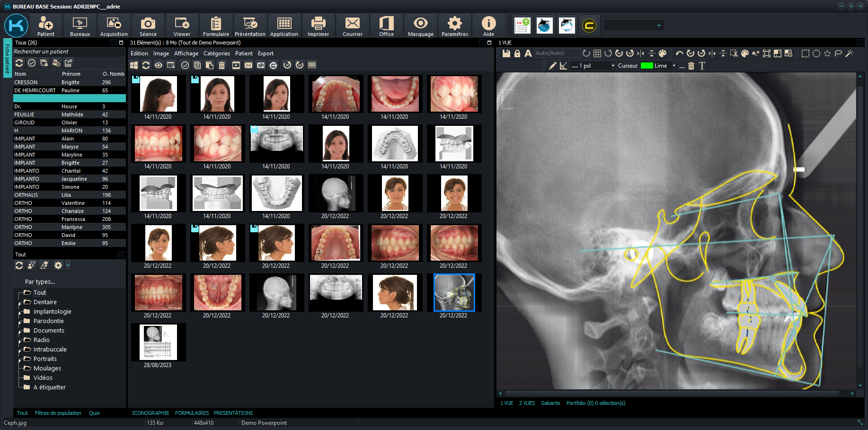Switch to the FORMULAIRES tab
Viewport: 868px width, 430px height.
point(192,413)
